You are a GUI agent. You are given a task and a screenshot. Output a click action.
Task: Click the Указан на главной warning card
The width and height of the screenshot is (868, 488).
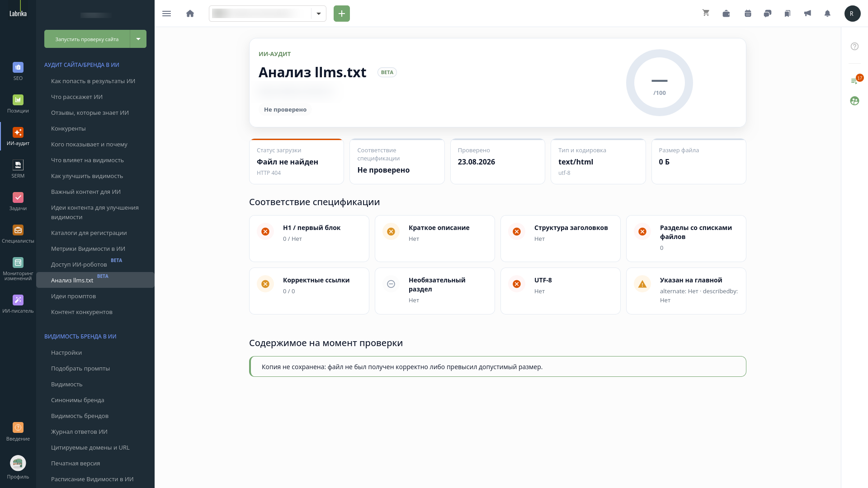click(686, 291)
